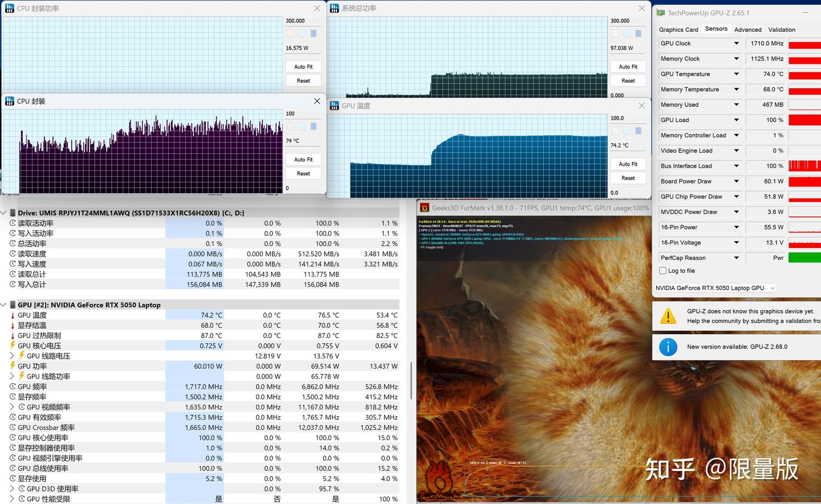Close the GPU 温度 graph window
Screen dimensions: 821x504
(x=642, y=105)
